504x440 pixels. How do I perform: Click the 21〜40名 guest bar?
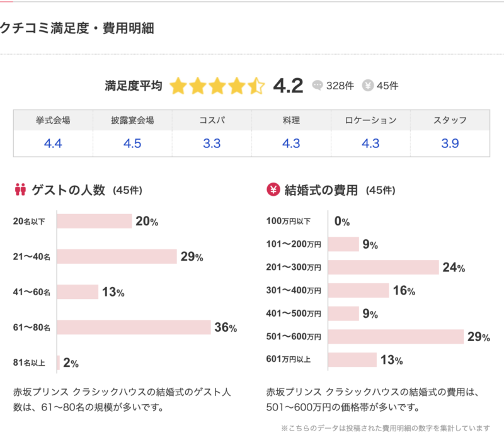(x=117, y=257)
